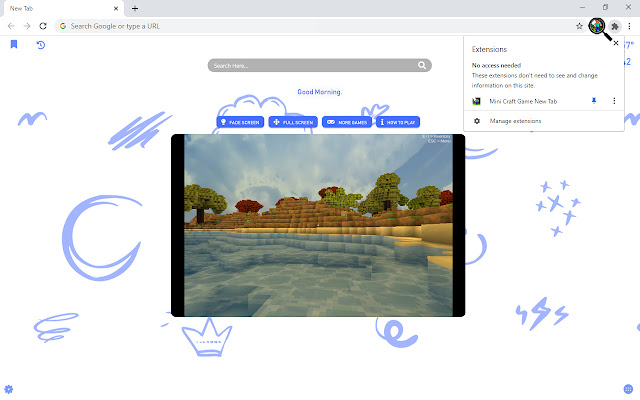Image resolution: width=640 pixels, height=400 pixels.
Task: Open the apps grid icon at the bottom
Action: pyautogui.click(x=628, y=389)
